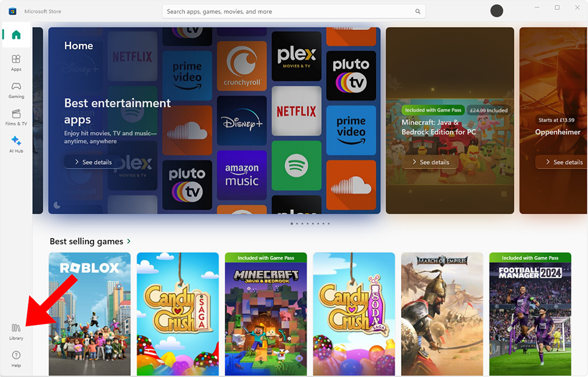Open the Home section in sidebar
Image resolution: width=588 pixels, height=377 pixels.
[x=16, y=35]
